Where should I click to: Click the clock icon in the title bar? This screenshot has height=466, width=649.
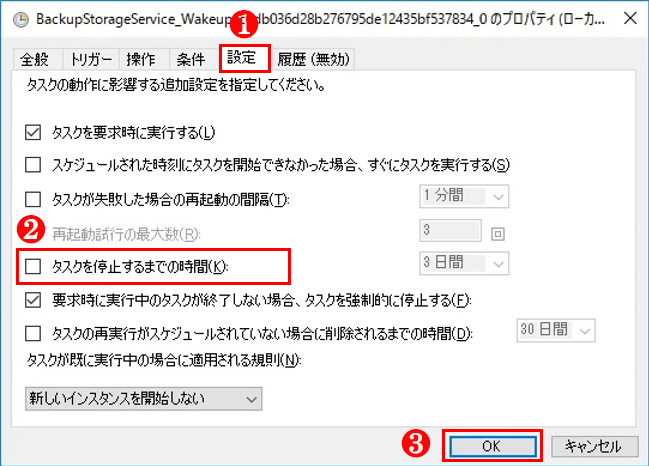pos(21,19)
